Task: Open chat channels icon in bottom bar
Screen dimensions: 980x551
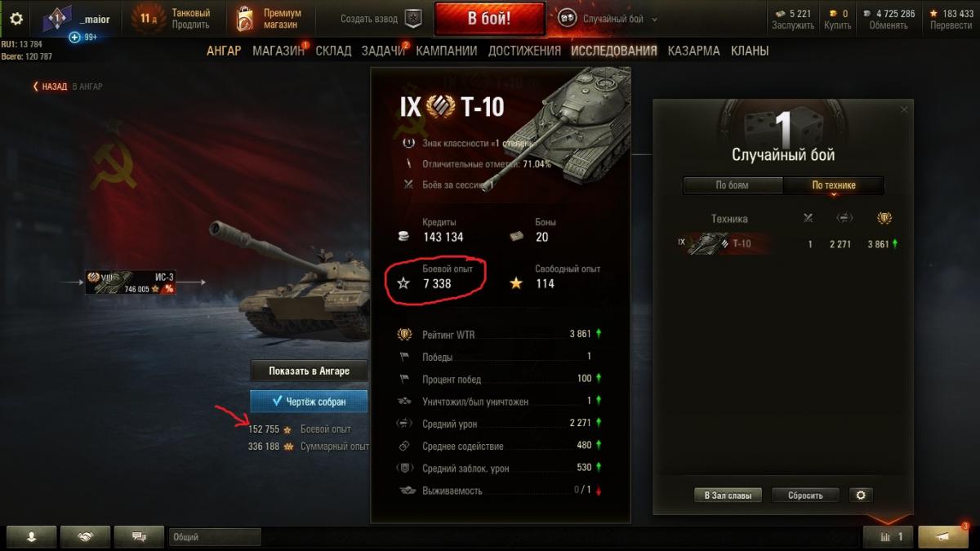Action: pyautogui.click(x=138, y=536)
